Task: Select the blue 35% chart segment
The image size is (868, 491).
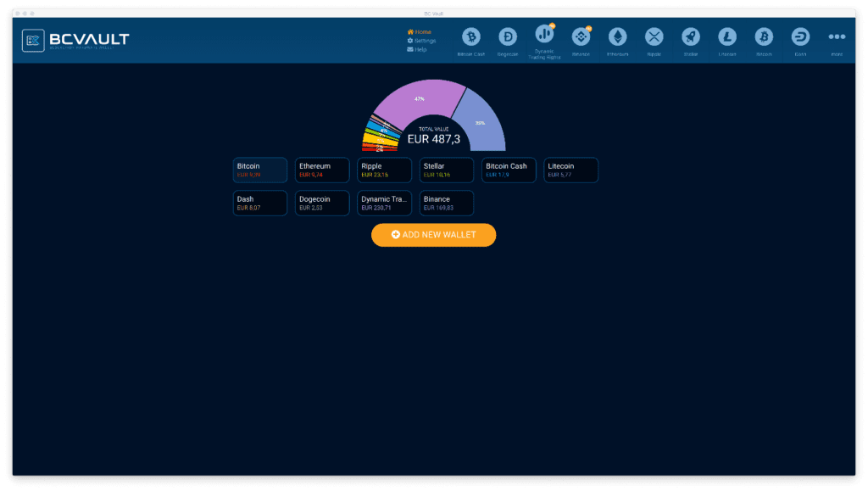Action: (x=481, y=125)
